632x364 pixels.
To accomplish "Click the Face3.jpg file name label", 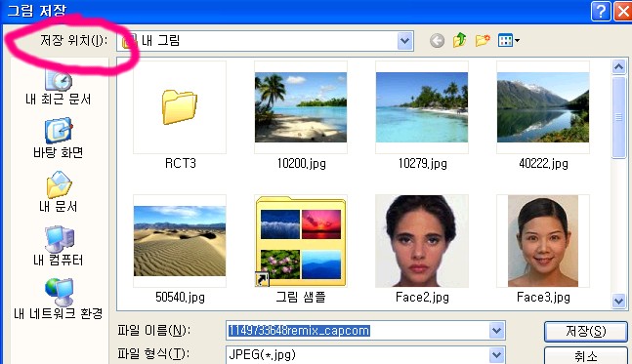I will [543, 298].
